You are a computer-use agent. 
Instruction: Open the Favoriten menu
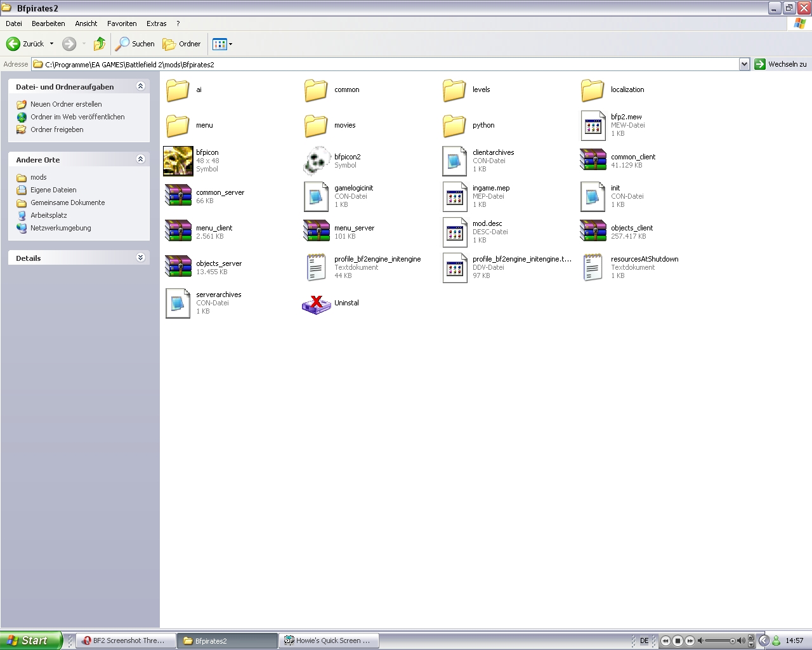[x=122, y=23]
